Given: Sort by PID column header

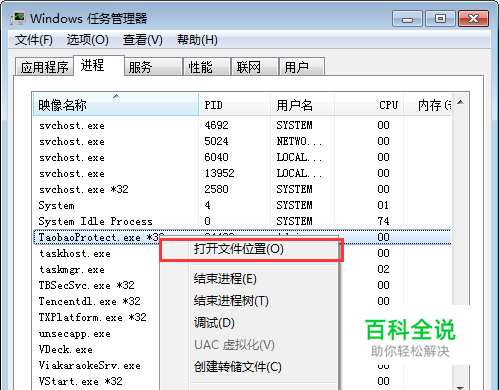Looking at the screenshot, I should [x=235, y=105].
